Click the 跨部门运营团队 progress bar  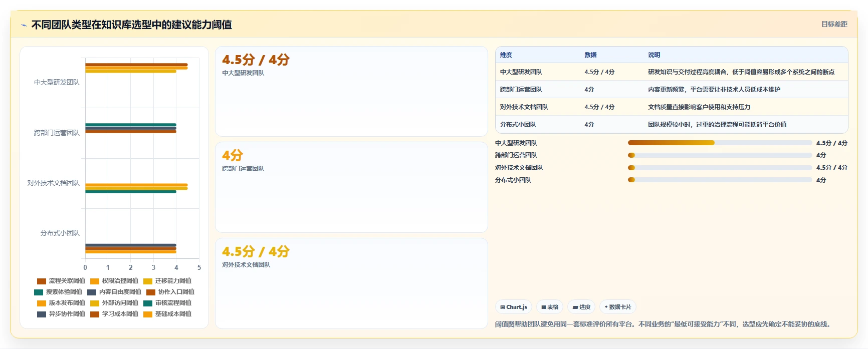(720, 155)
